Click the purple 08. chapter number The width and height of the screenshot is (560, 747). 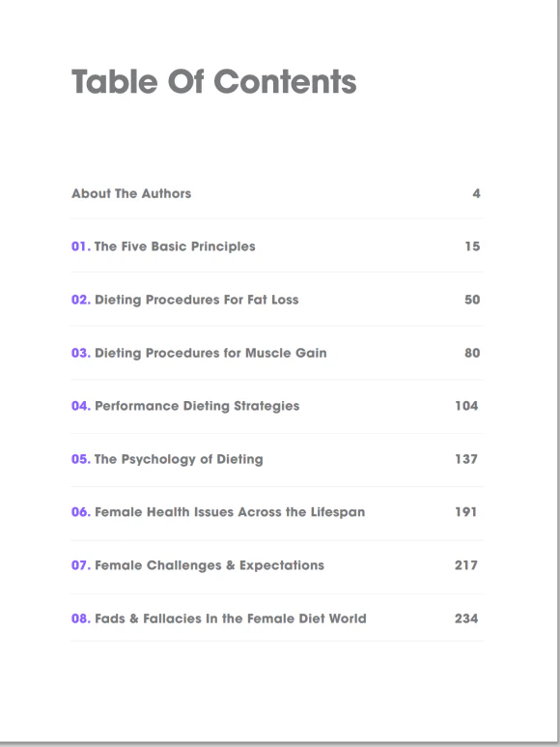81,618
